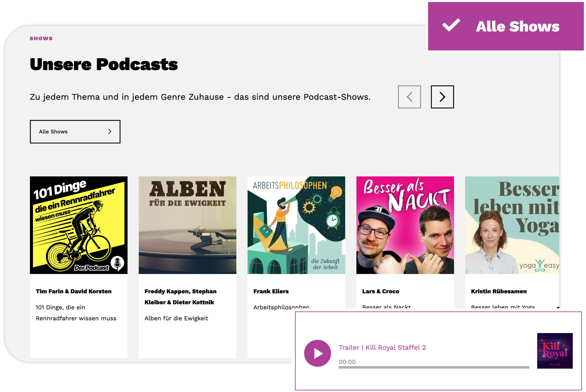586x392 pixels.
Task: Click the 00:00 playback time
Action: 347,362
